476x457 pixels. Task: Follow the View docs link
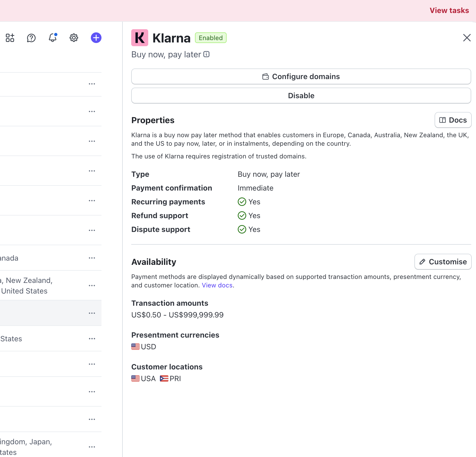[x=217, y=285]
